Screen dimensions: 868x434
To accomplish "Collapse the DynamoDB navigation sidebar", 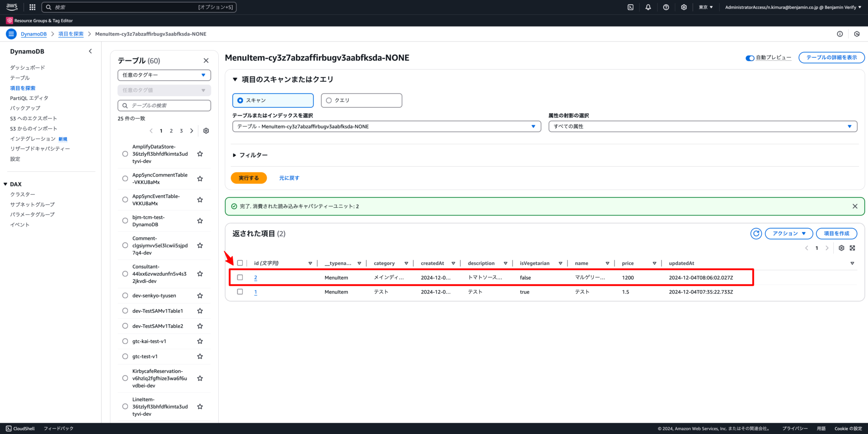I will click(90, 51).
